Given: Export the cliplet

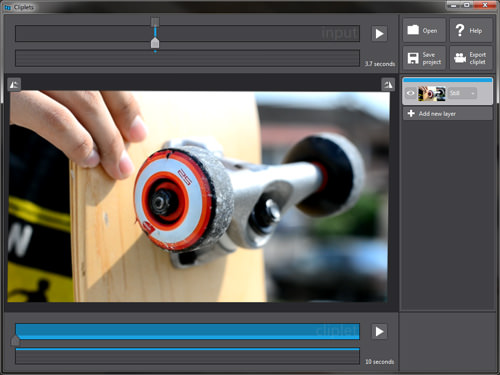Looking at the screenshot, I should coord(471,58).
